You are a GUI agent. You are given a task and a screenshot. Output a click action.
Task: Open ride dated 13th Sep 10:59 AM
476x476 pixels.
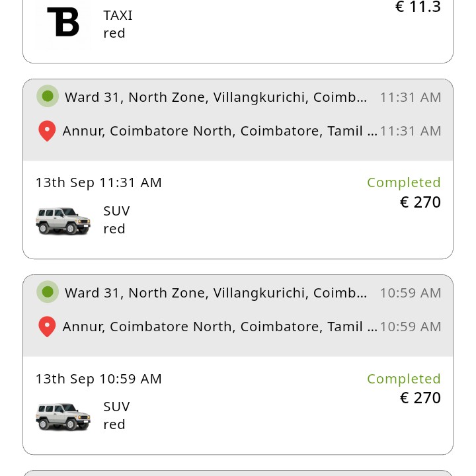[x=99, y=379]
